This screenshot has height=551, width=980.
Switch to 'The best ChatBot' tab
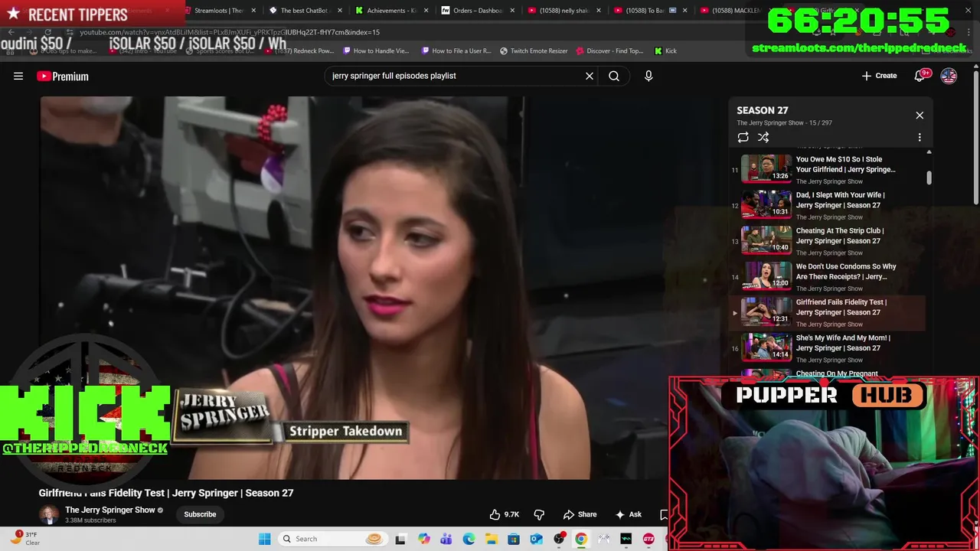click(300, 11)
